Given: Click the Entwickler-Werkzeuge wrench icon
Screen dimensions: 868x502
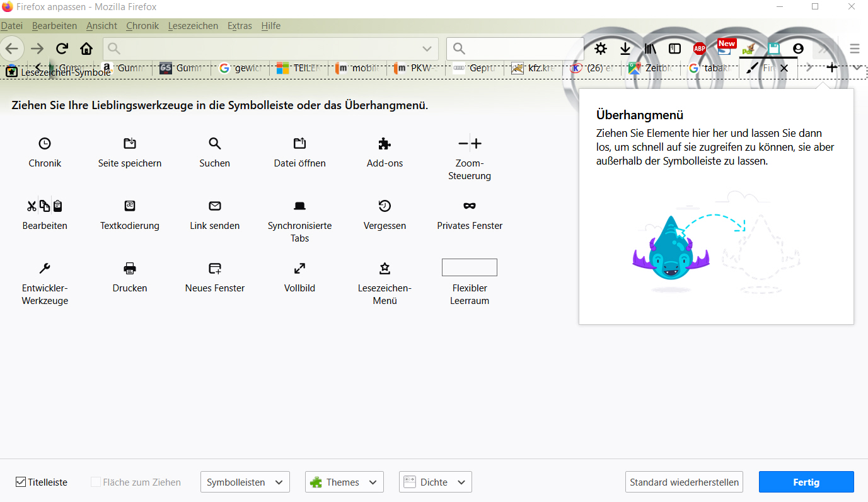Looking at the screenshot, I should (x=45, y=268).
